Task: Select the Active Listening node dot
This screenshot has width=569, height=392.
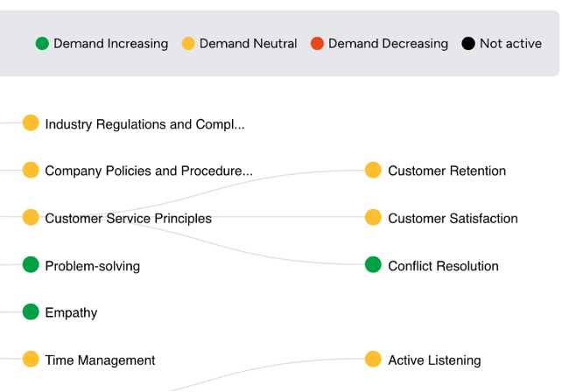Action: (x=373, y=359)
